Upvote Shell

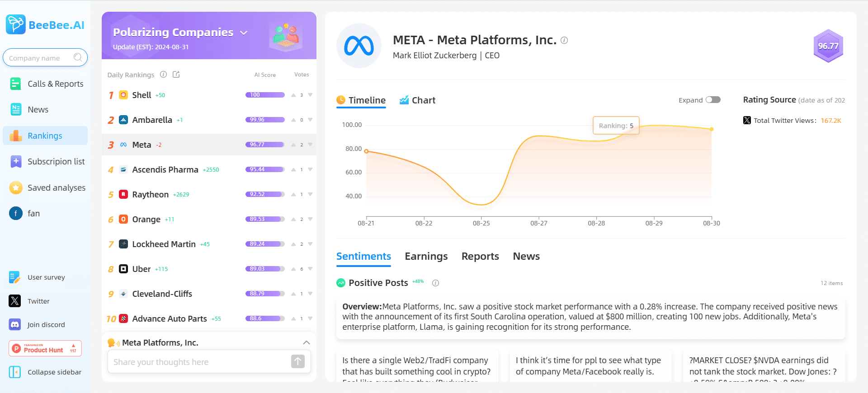tap(293, 95)
